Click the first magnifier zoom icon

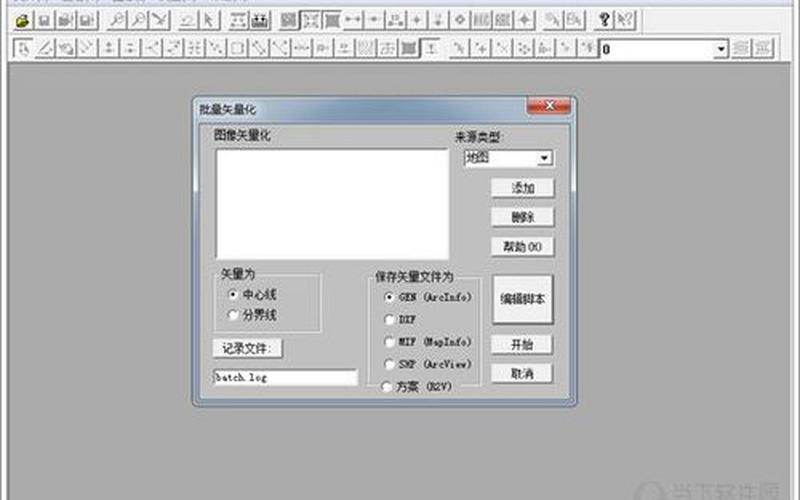(x=117, y=20)
